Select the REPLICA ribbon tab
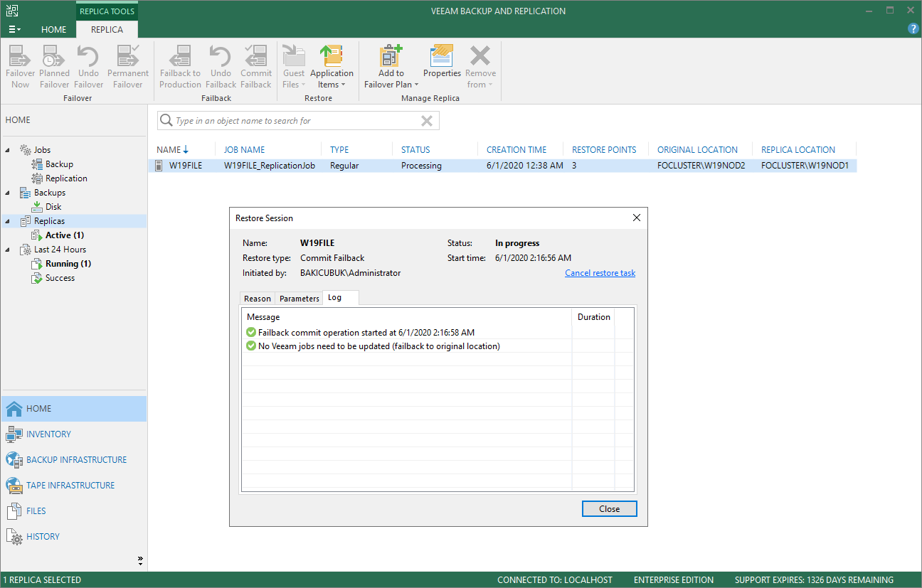This screenshot has height=588, width=922. pyautogui.click(x=107, y=30)
